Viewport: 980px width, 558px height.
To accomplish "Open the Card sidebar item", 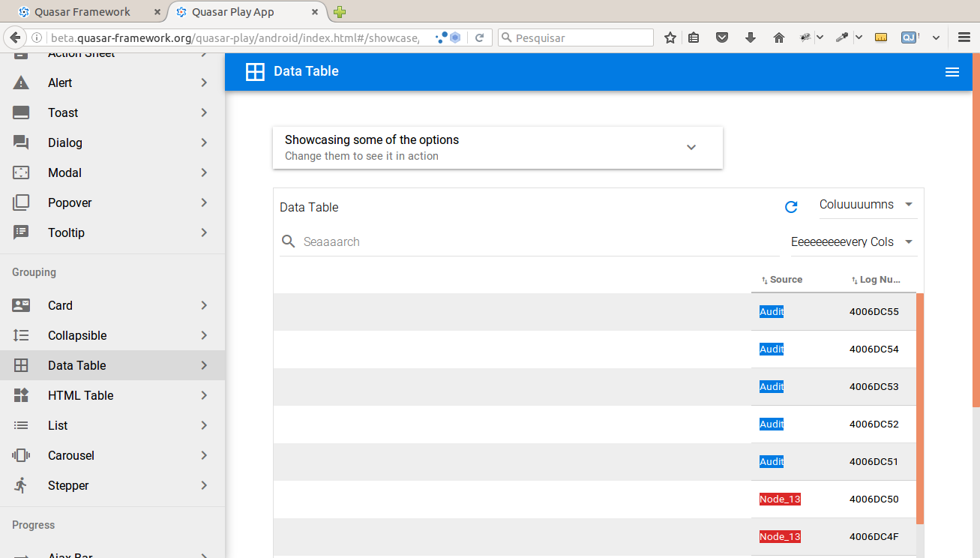I will click(x=112, y=305).
